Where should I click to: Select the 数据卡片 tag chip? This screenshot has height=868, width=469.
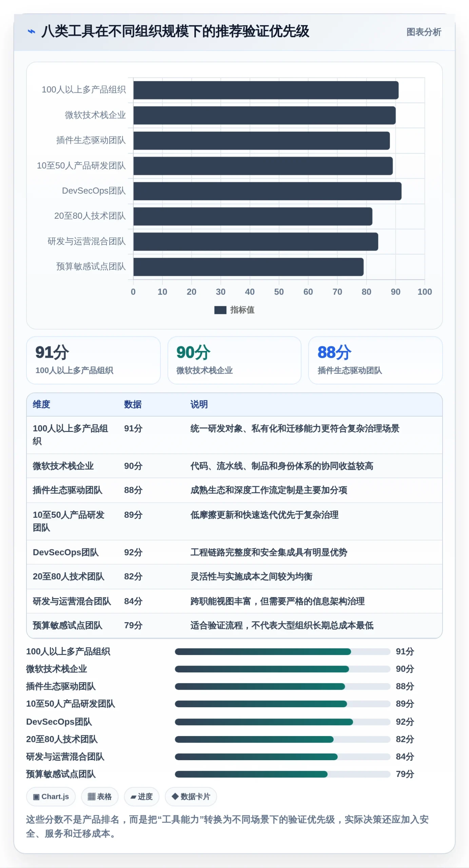tap(191, 797)
